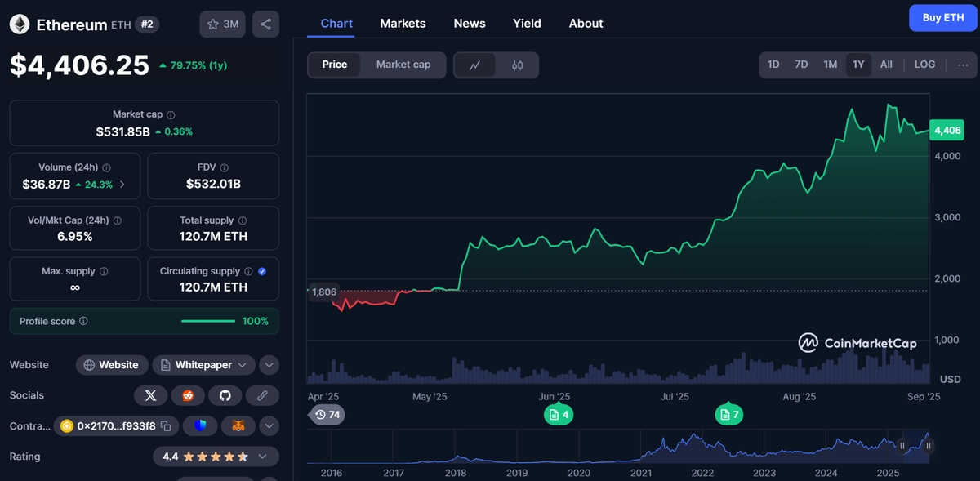The width and height of the screenshot is (980, 481).
Task: Set chart range to 7D
Action: 801,65
